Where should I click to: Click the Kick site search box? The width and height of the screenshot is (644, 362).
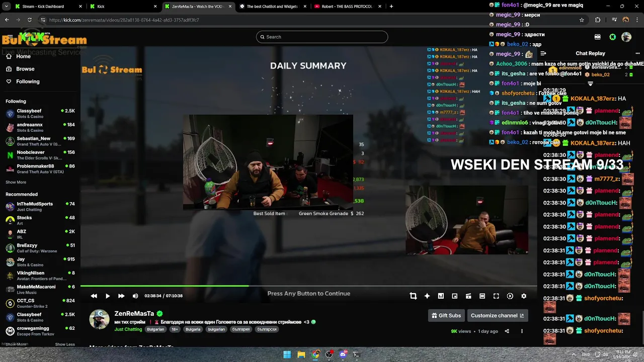tap(322, 37)
